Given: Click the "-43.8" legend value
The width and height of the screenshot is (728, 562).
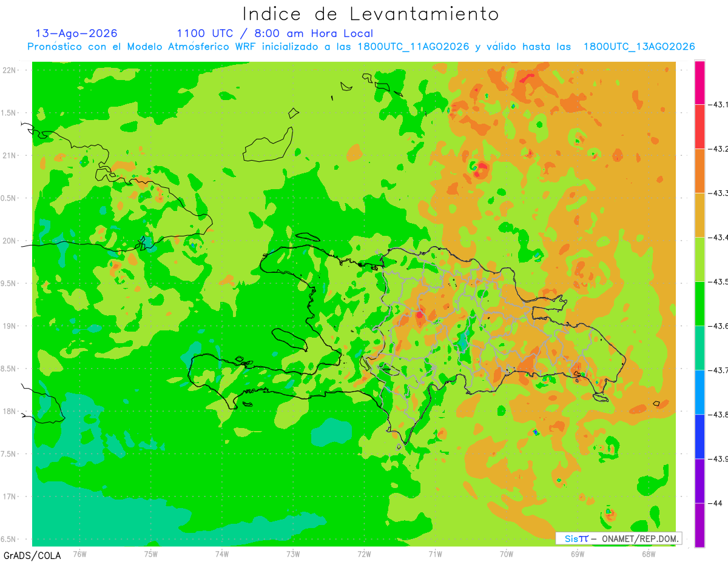Looking at the screenshot, I should click(718, 415).
